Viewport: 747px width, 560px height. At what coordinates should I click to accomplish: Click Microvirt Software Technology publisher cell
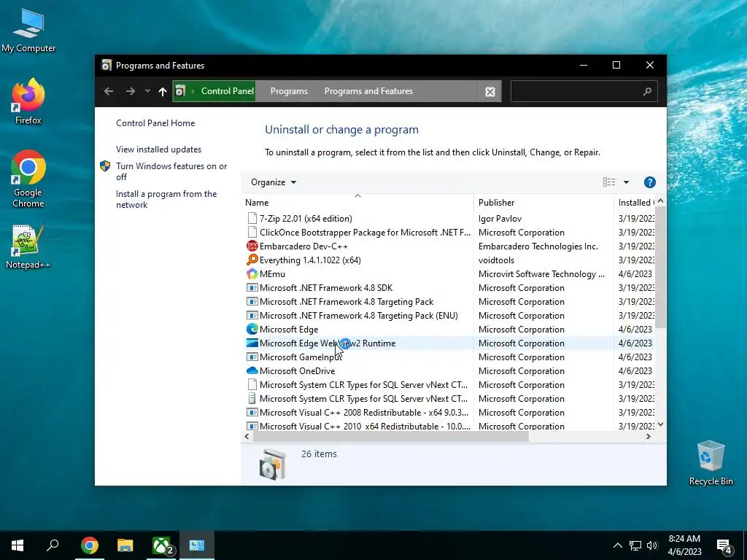[541, 274]
